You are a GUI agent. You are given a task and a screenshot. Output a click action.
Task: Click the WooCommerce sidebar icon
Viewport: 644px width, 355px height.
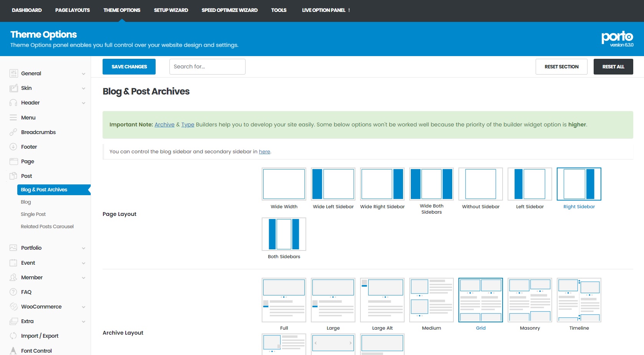(13, 307)
